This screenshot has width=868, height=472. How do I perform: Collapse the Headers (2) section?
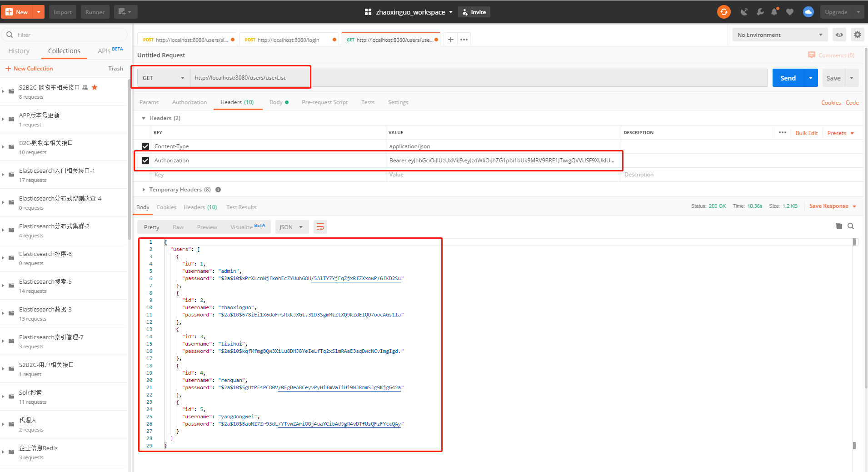144,118
